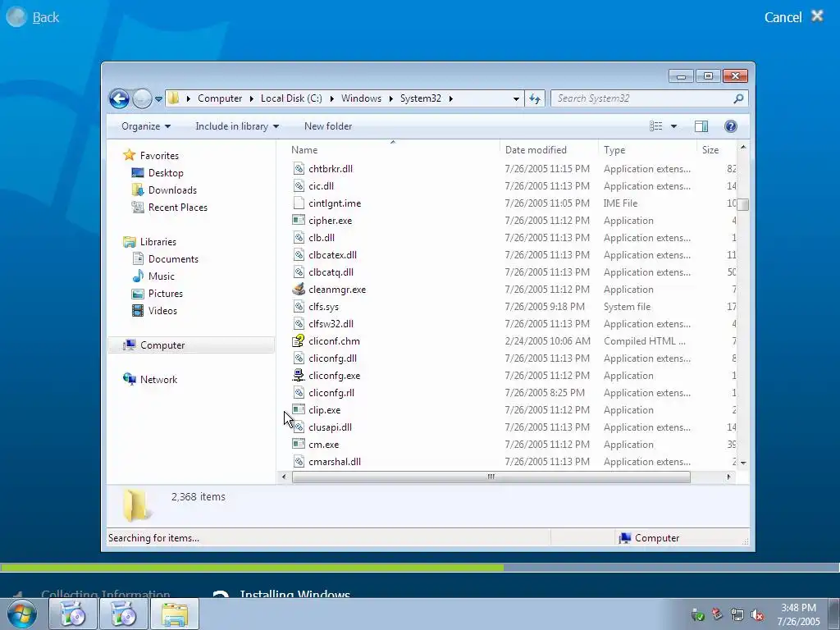The width and height of the screenshot is (840, 630).
Task: Select the clfs.sys file icon
Action: coord(299,307)
